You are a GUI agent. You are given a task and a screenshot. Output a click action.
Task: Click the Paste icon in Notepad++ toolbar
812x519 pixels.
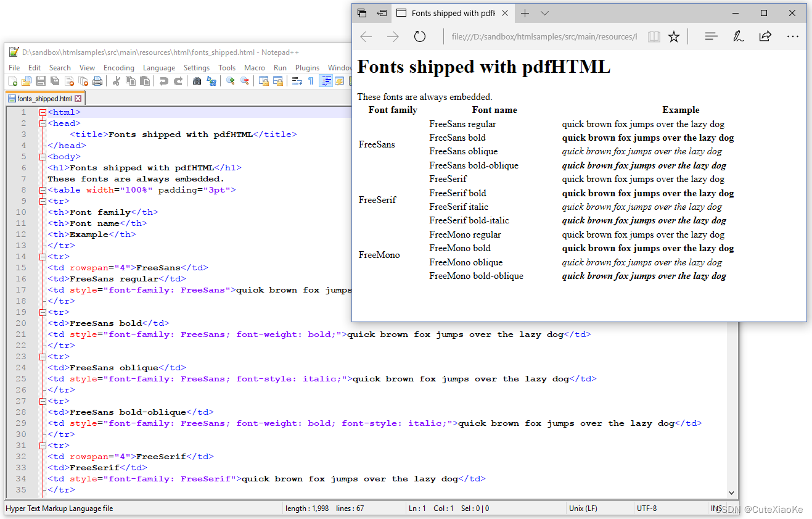pyautogui.click(x=145, y=81)
